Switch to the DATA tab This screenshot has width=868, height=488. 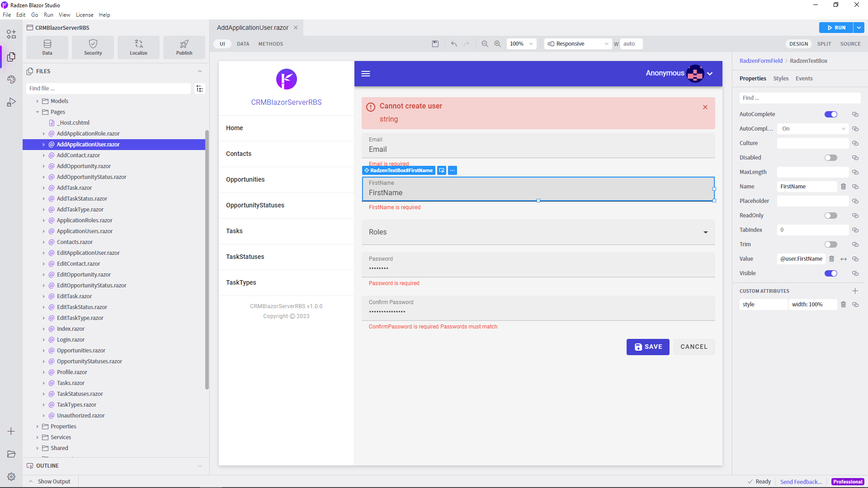(x=243, y=44)
